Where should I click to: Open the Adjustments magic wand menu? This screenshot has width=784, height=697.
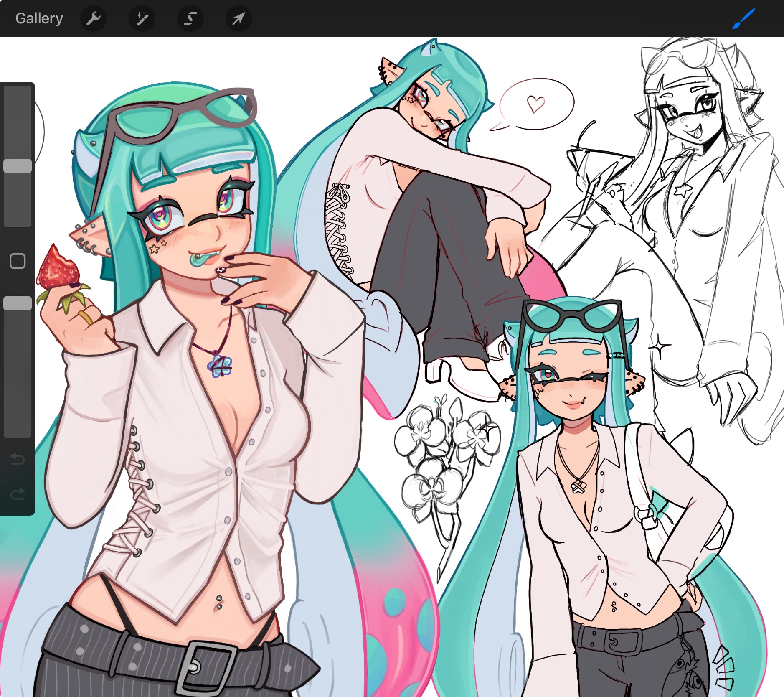[142, 18]
